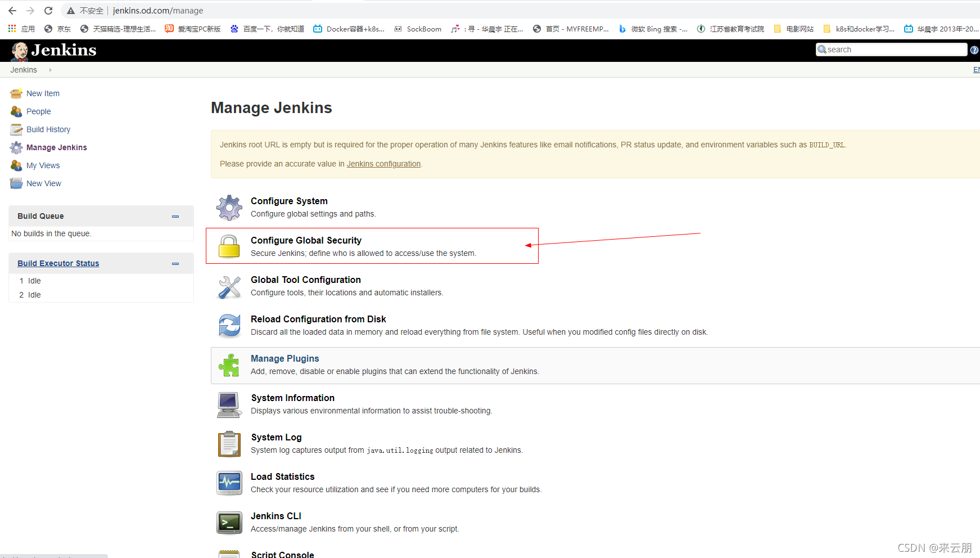The image size is (980, 558).
Task: Open System Log
Action: 276,437
